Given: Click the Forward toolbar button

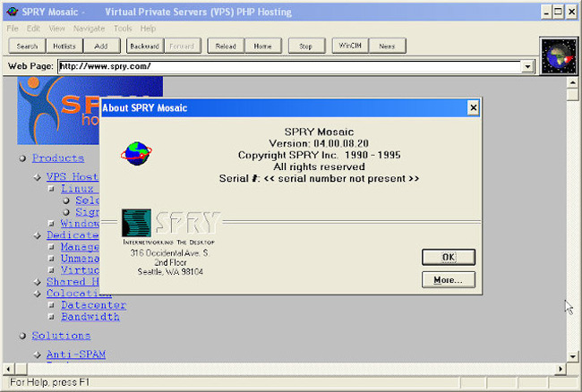Looking at the screenshot, I should click(x=183, y=46).
